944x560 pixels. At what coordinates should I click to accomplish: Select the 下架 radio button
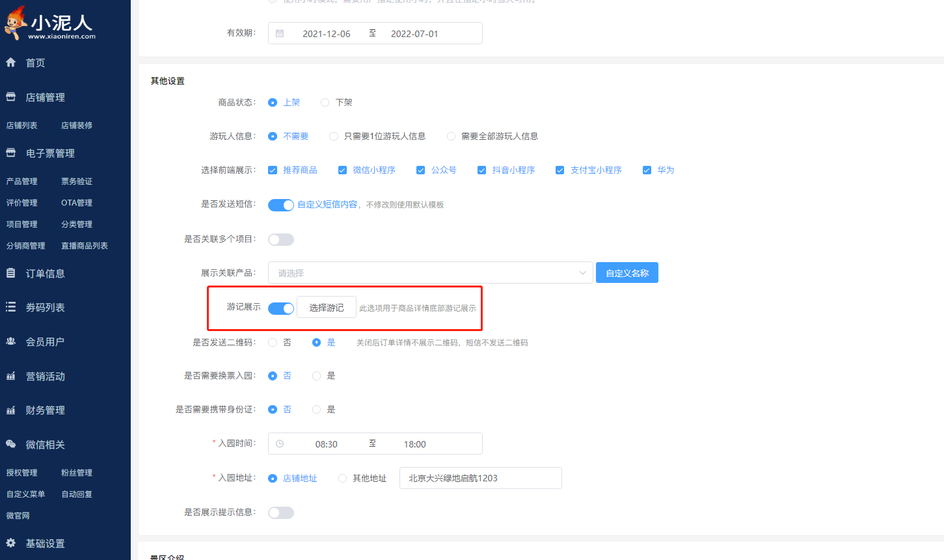325,102
